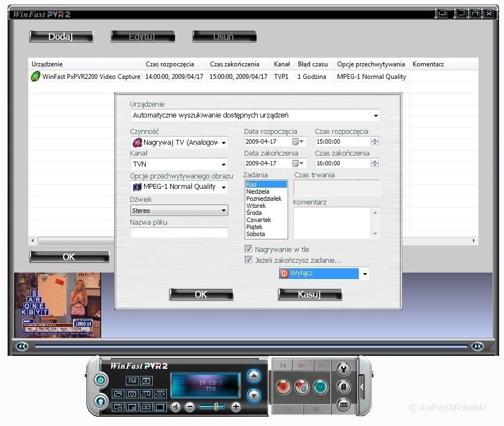Open the Data rozpoczęcia calendar dropdown

click(x=298, y=141)
